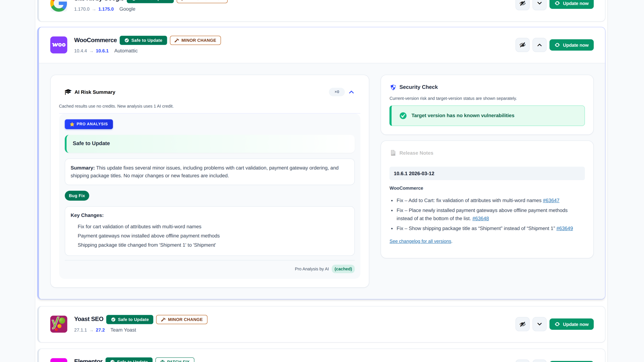Expand the Yoast SEO details panel
Screen dimensions: 644x362
tap(539, 324)
